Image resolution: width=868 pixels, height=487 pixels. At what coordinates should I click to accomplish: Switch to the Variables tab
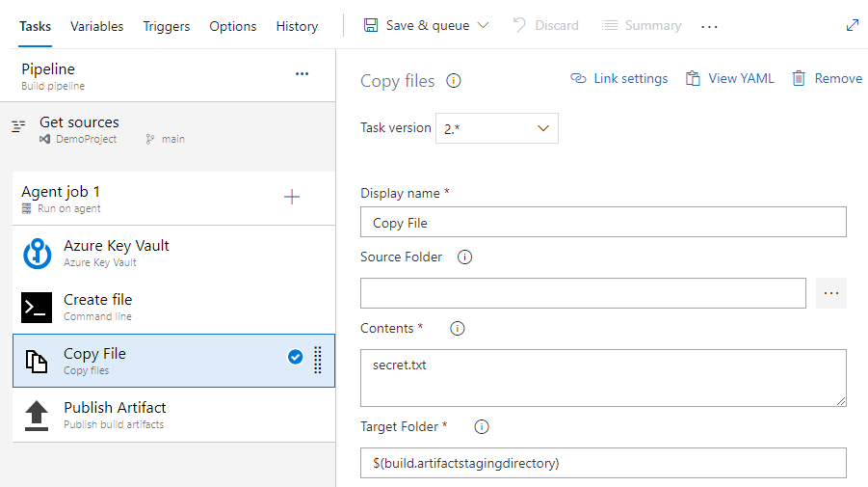[96, 26]
